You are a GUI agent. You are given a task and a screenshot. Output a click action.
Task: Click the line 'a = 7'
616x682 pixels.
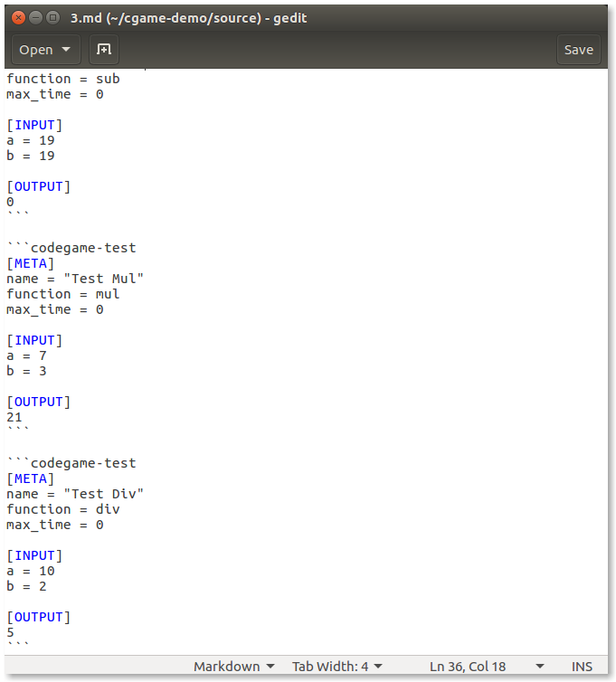click(x=26, y=355)
